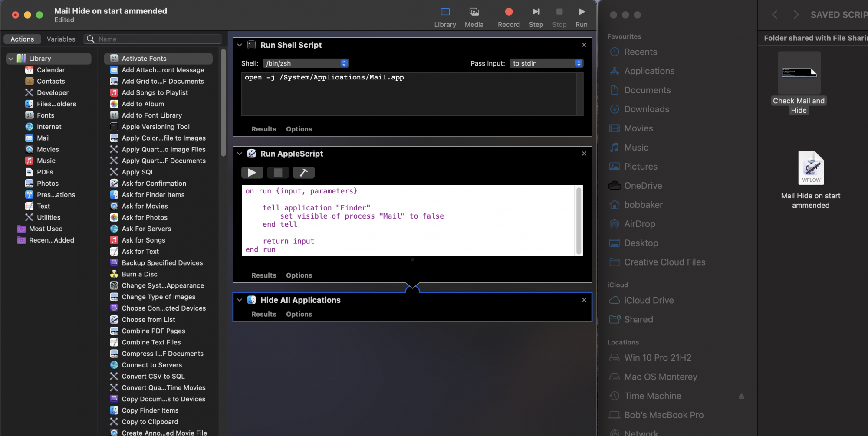Remove the Run Shell Script action
Screen dimensions: 868x436
point(584,45)
